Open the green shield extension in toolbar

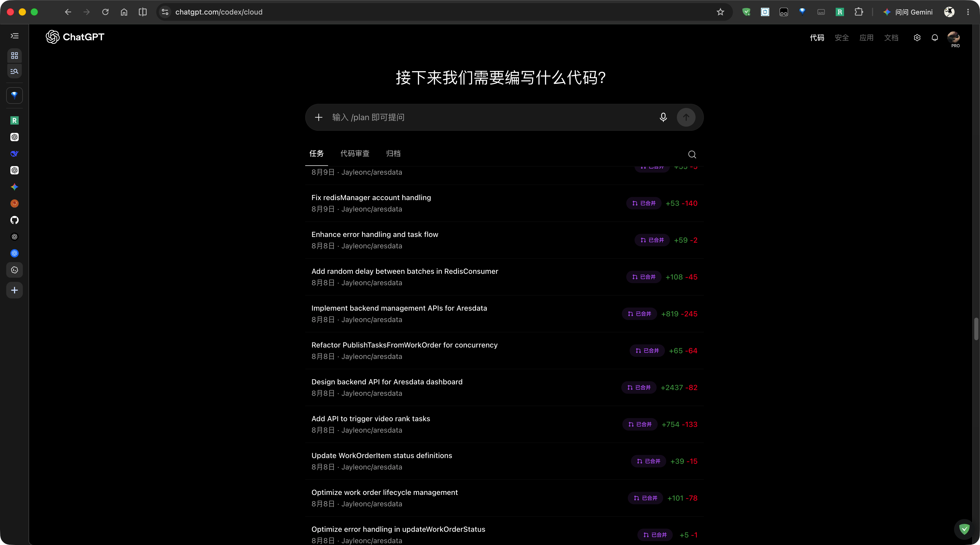click(746, 12)
